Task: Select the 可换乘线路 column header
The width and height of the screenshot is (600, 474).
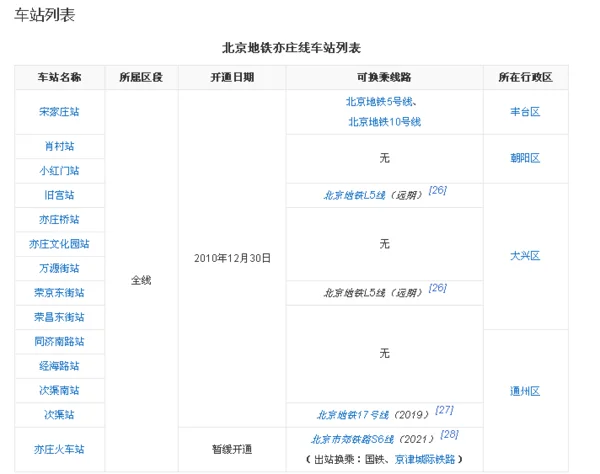Action: [384, 77]
